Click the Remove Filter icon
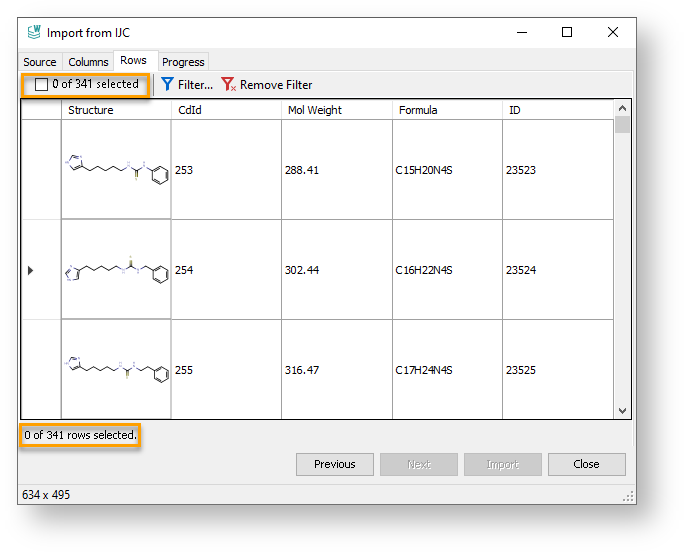Viewport: 685px width, 553px height. tap(228, 85)
